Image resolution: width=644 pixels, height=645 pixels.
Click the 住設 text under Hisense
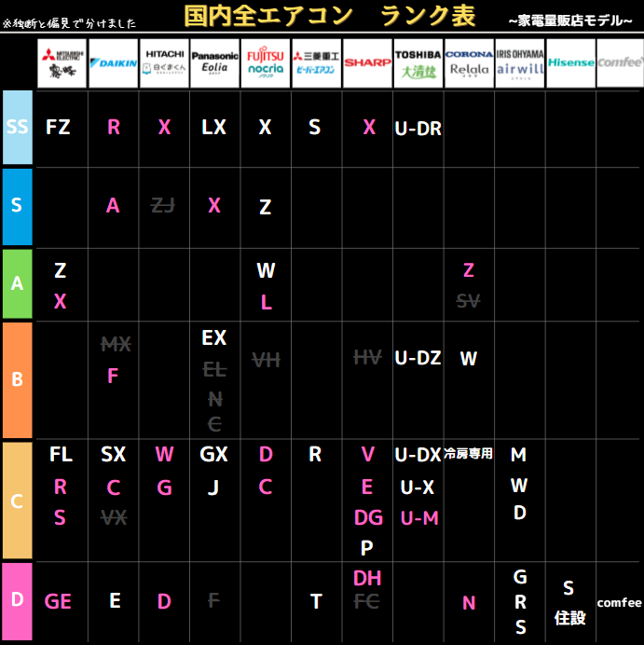[x=569, y=617]
